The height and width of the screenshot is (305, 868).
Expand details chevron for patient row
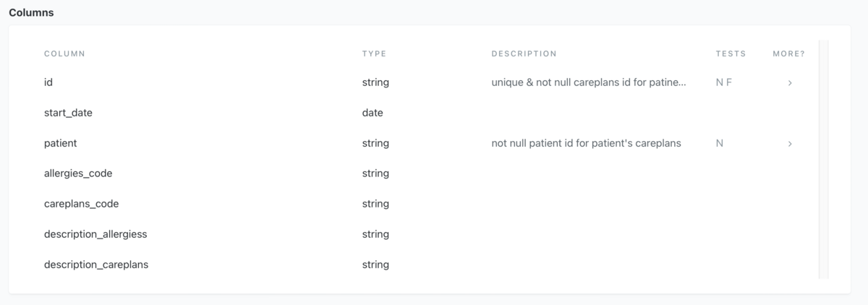tap(789, 144)
